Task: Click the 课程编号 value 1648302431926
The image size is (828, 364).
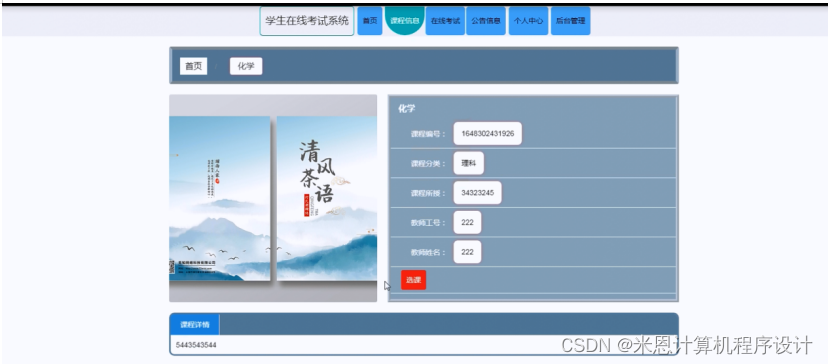Action: [487, 134]
